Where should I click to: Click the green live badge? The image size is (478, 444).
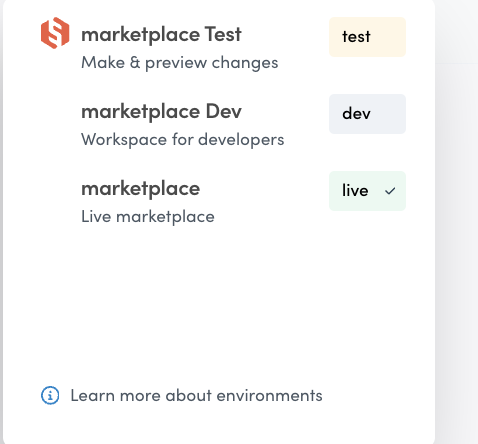point(367,191)
